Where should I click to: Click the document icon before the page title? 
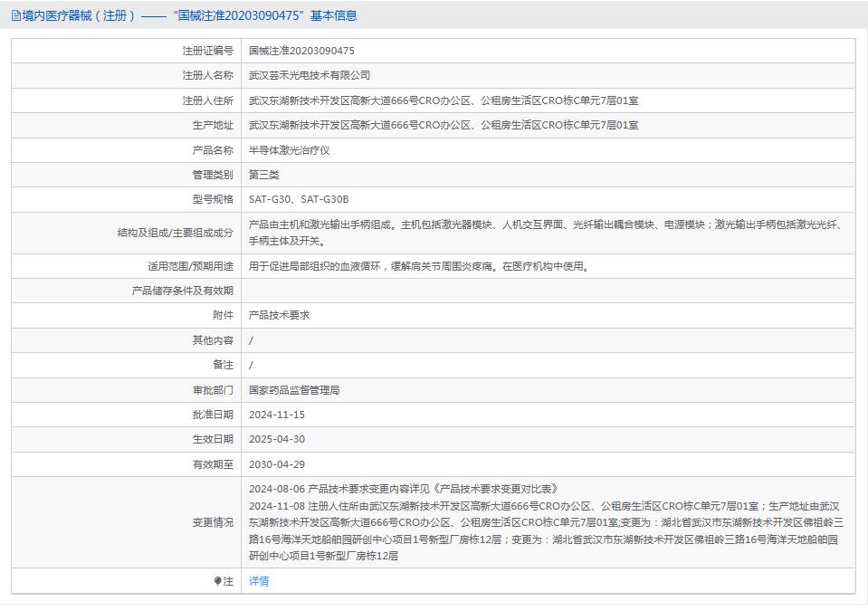click(15, 15)
